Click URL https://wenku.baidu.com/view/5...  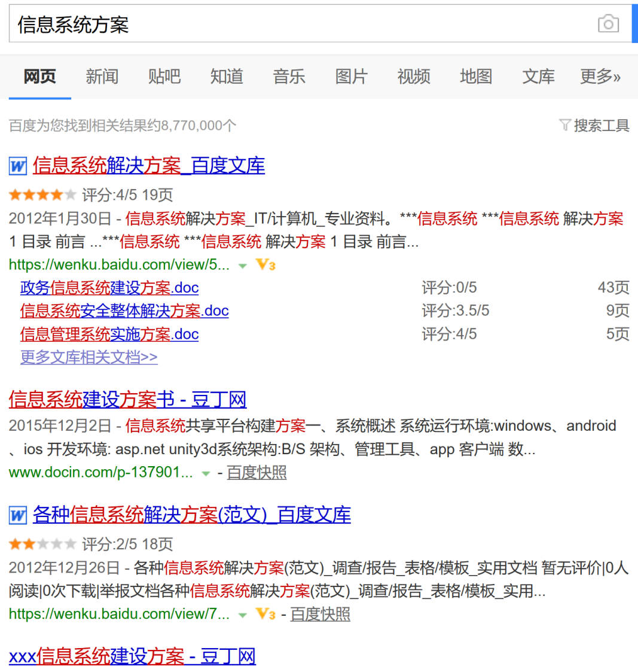coord(119,265)
